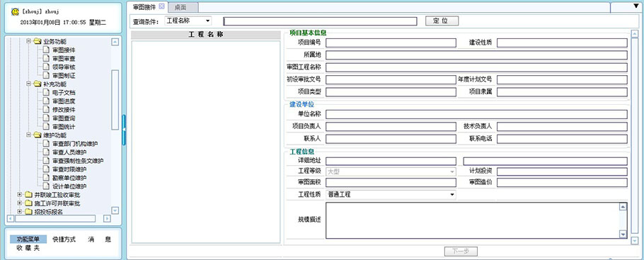The width and height of the screenshot is (644, 260).
Task: Click the 下一步 button
Action: [461, 251]
